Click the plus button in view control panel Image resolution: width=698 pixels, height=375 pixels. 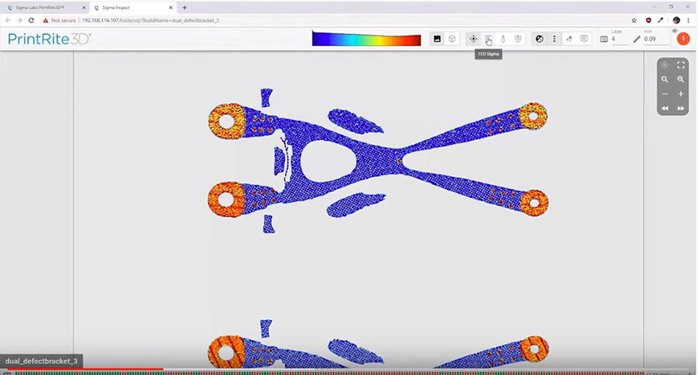click(x=681, y=94)
